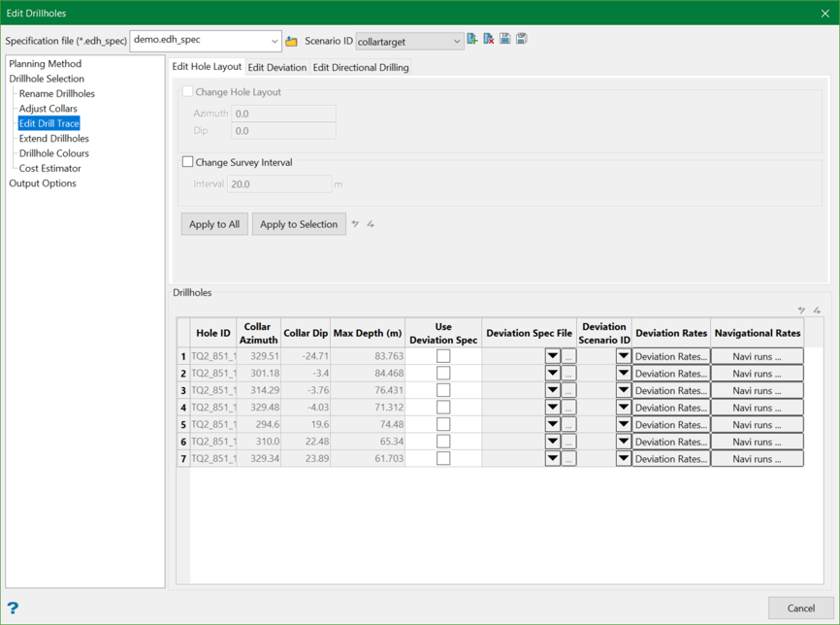This screenshot has width=840, height=625.
Task: Click the save-as scenario icon
Action: pyautogui.click(x=522, y=39)
